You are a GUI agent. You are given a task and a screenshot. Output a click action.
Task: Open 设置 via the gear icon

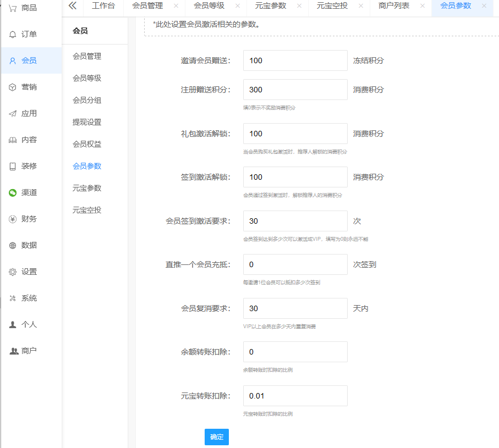[x=13, y=272]
